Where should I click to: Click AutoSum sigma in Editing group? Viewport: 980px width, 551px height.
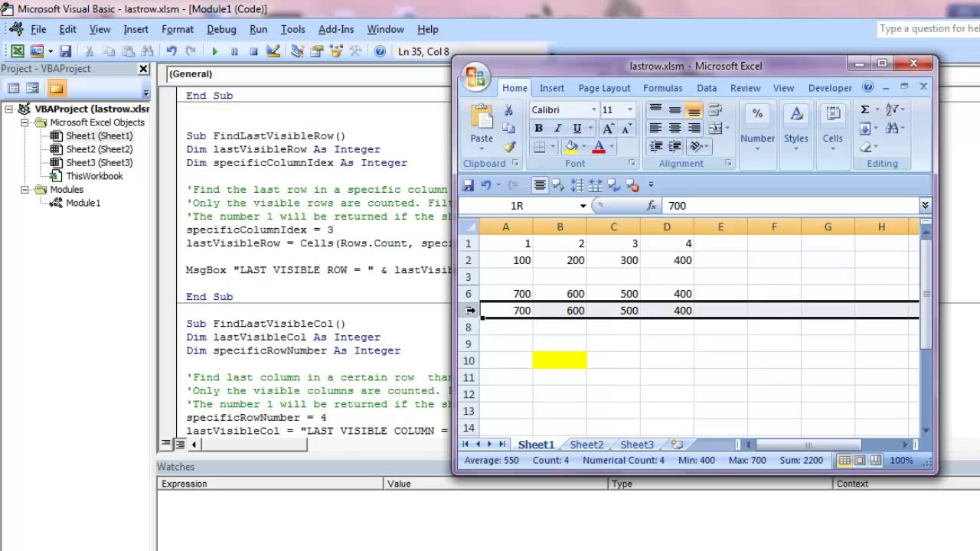click(864, 109)
